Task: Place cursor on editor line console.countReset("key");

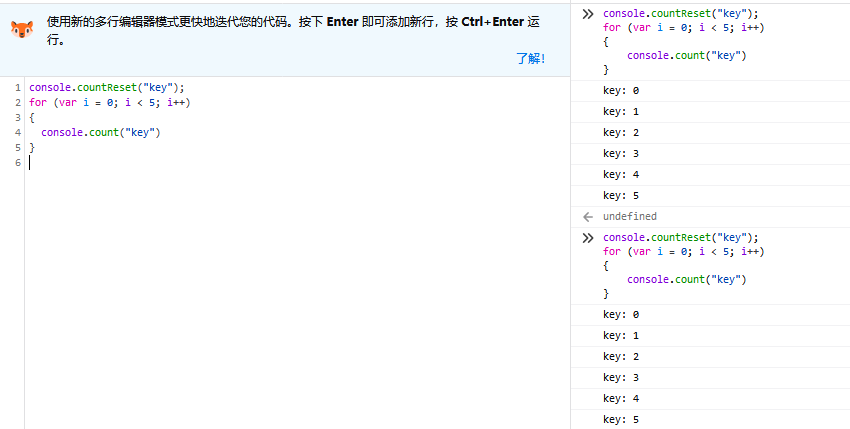Action: 107,87
